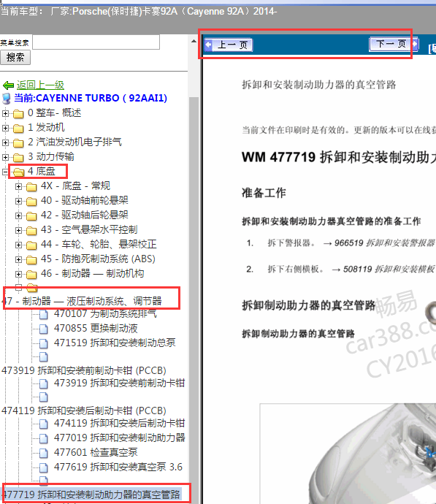The width and height of the screenshot is (436, 504).
Task: Open 471519 拆卸和安装制动总泵
Action: (x=115, y=343)
